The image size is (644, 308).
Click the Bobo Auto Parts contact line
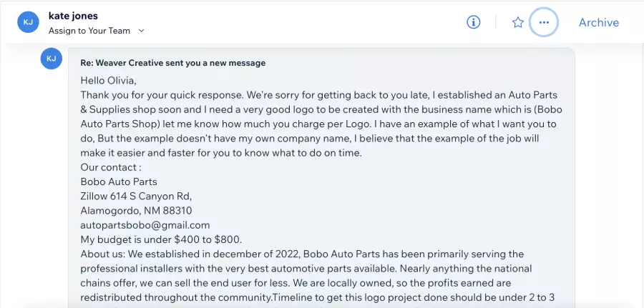119,182
